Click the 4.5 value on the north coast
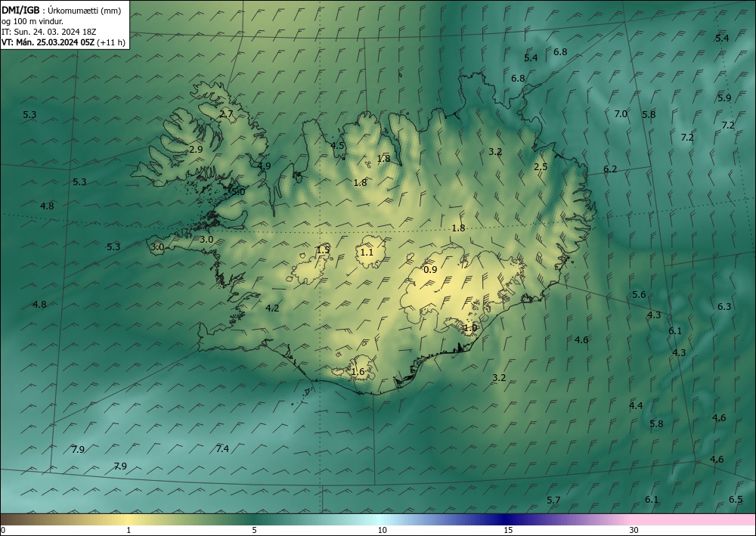The image size is (756, 536). (337, 146)
